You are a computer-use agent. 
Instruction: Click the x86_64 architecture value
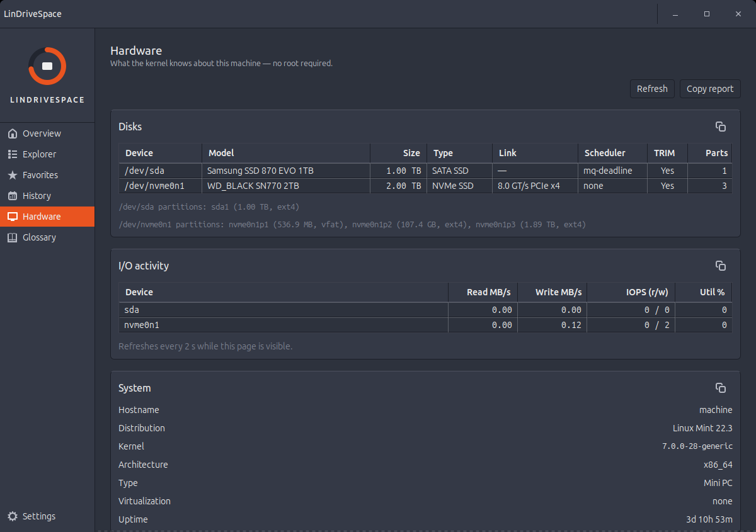[x=718, y=465]
